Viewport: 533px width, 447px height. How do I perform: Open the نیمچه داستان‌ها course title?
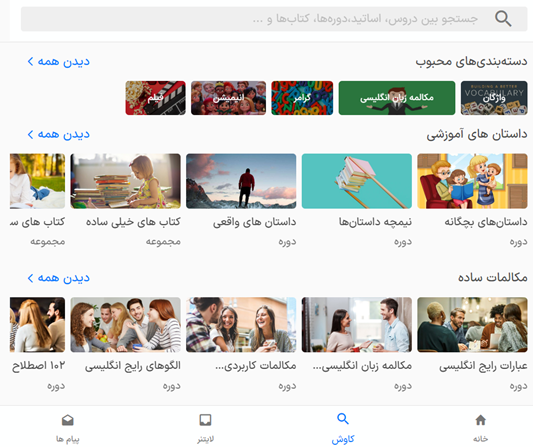tap(375, 222)
